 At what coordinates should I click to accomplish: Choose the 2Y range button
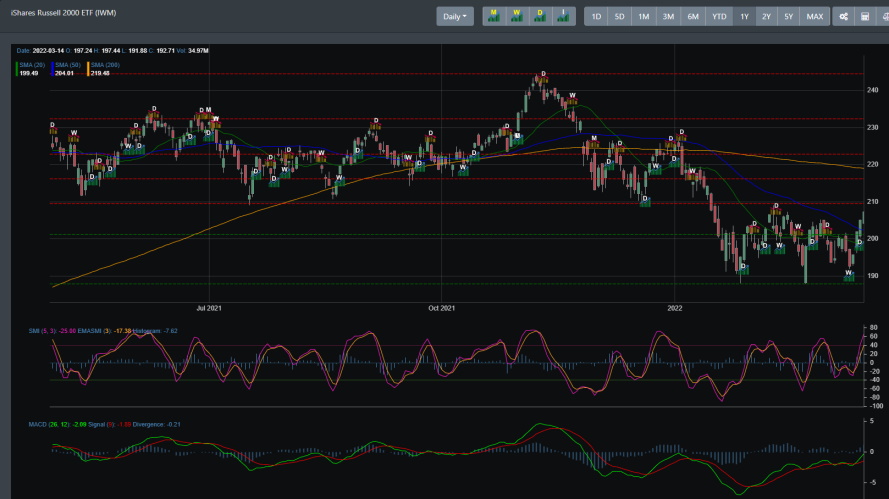pos(767,16)
